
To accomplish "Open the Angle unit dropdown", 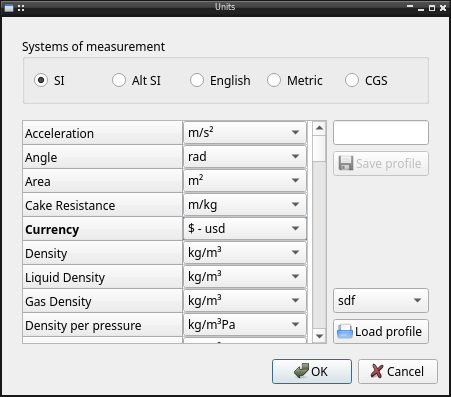I will click(245, 157).
